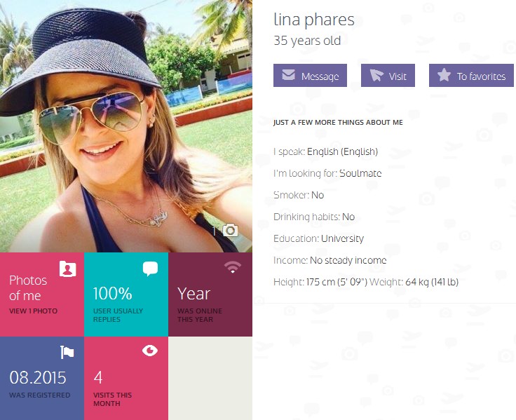516x420 pixels.
Task: Click the profile card icon in Photos tile
Action: click(68, 269)
